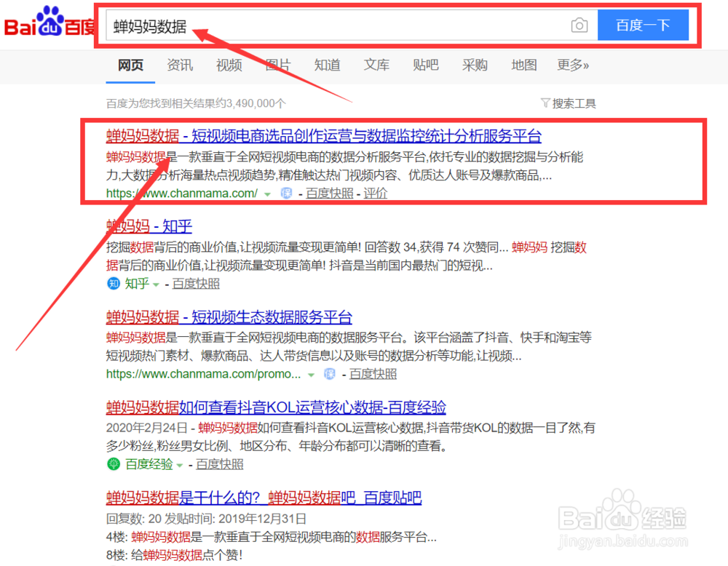
Task: Click the chanmama.com/promo... URL
Action: [x=203, y=374]
